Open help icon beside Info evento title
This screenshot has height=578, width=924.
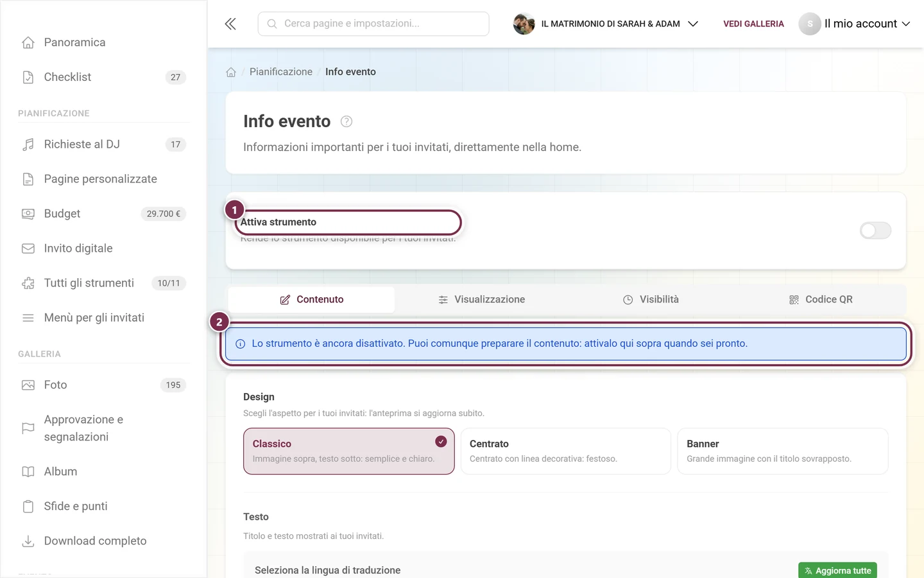(346, 121)
